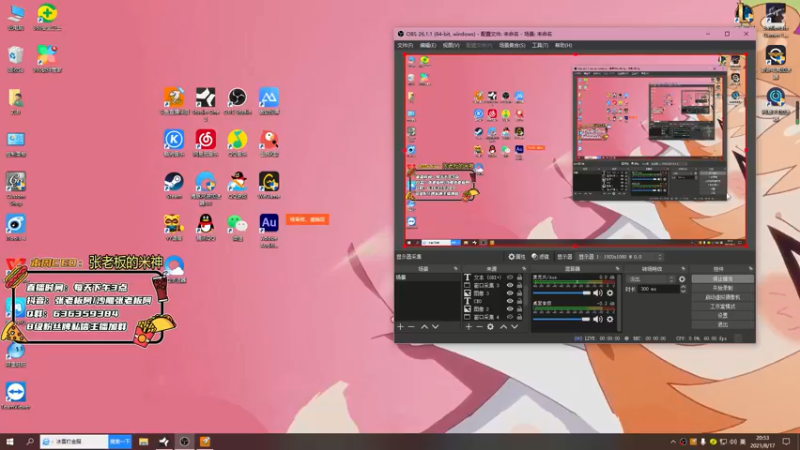This screenshot has height=450, width=800.
Task: Open the TeamViewer desktop shortcut
Action: coord(16,396)
